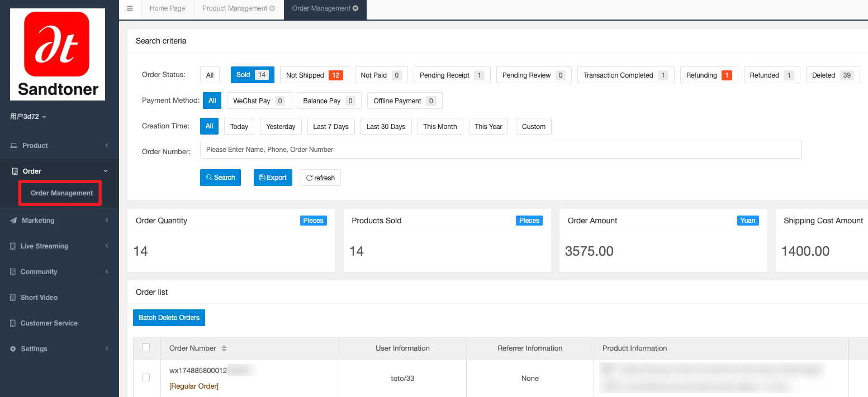Close the Product Management tab

(272, 8)
